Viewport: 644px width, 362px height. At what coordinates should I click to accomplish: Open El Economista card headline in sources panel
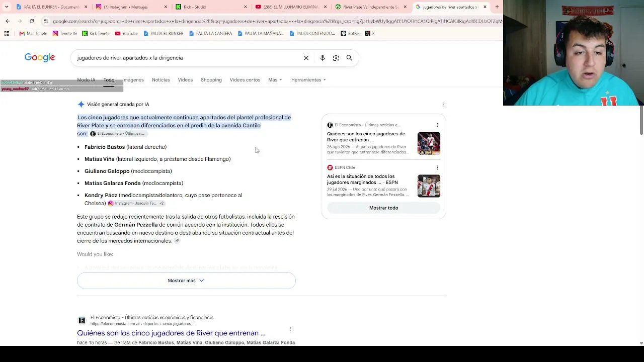tap(366, 137)
